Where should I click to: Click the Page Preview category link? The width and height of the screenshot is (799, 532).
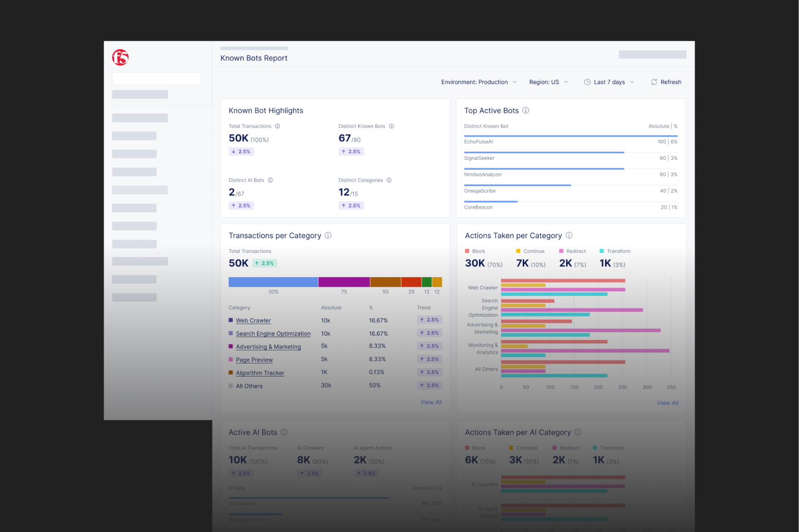coord(254,360)
